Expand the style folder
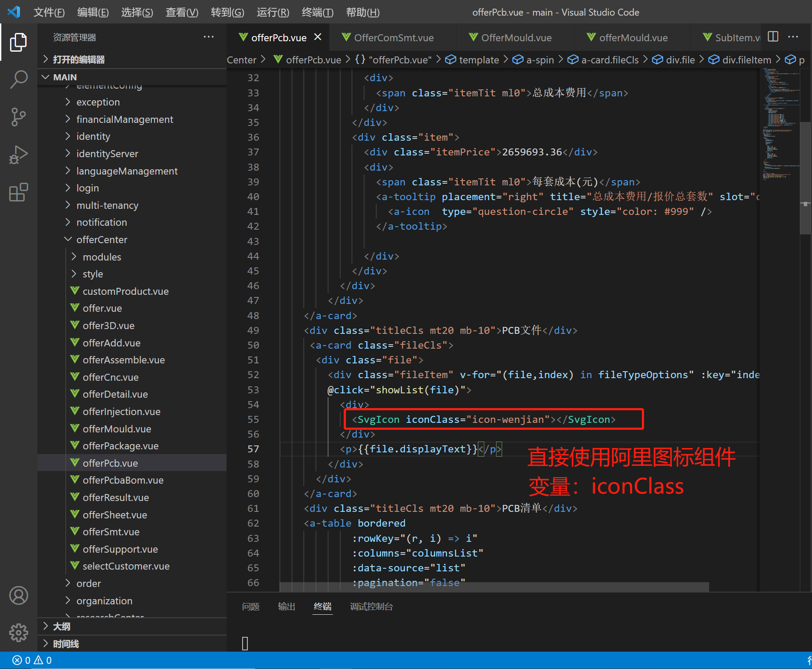Image resolution: width=812 pixels, height=669 pixels. (132, 274)
